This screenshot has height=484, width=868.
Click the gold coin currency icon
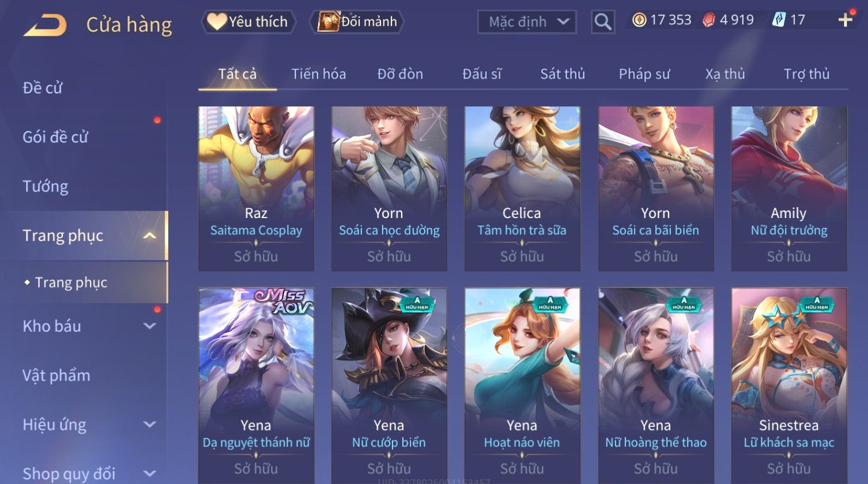(639, 20)
